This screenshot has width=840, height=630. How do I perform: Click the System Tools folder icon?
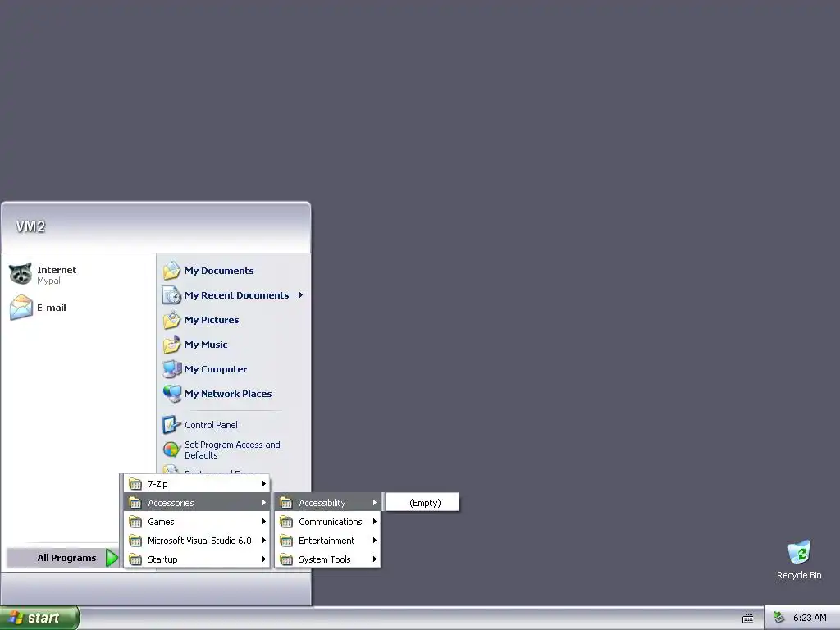coord(286,559)
